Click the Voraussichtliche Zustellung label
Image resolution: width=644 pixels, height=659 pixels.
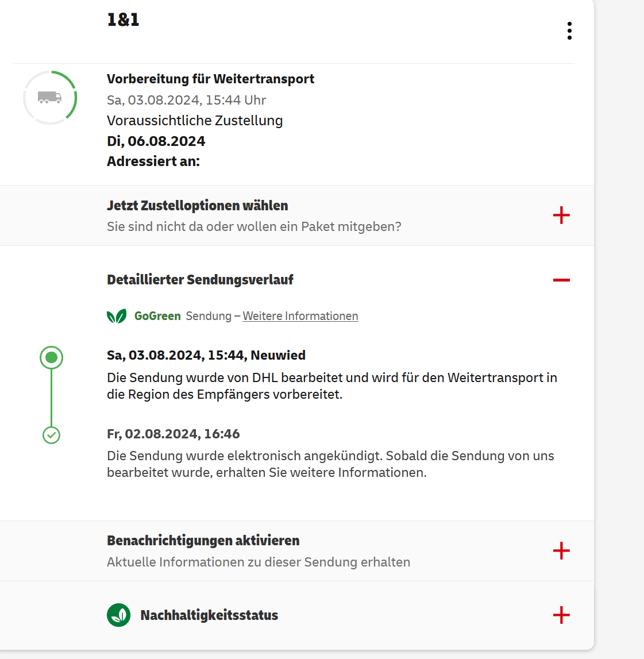tap(195, 121)
